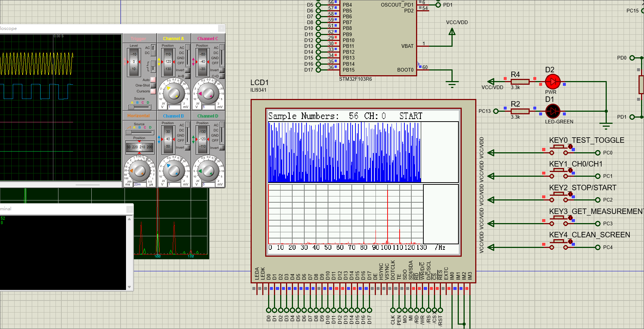The image size is (644, 329).
Task: Click the Channel A volts-per-division knob
Action: (x=174, y=93)
